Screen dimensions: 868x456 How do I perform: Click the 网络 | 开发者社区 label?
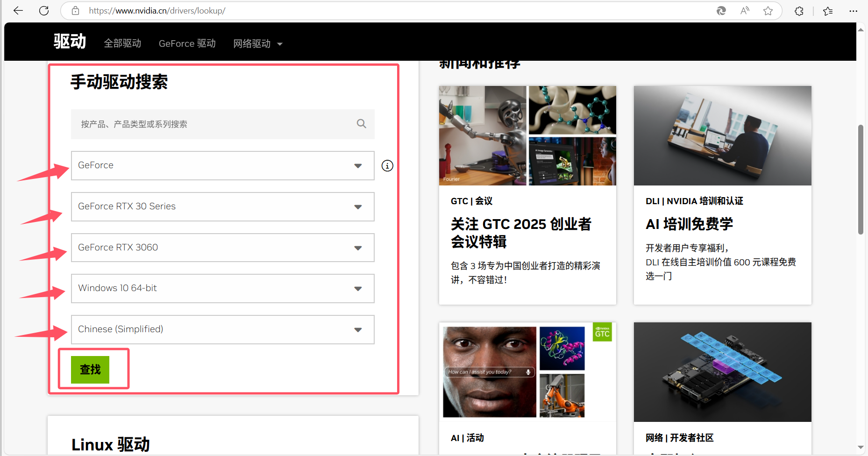pyautogui.click(x=679, y=438)
